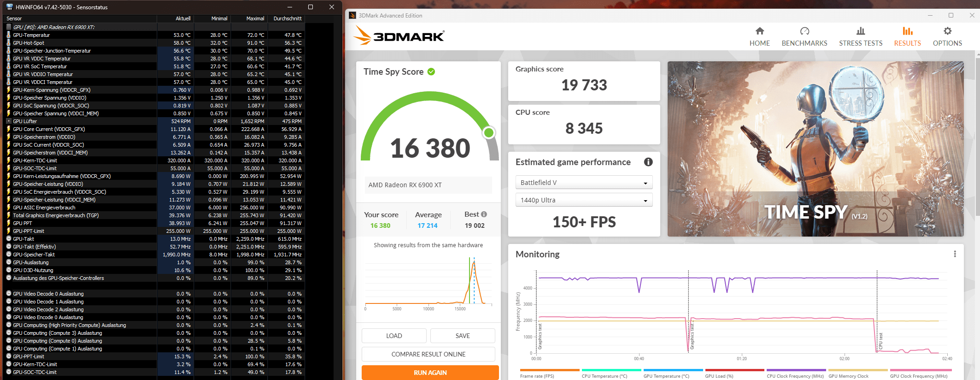980x380 pixels.
Task: Toggle the GPU Temperature (°C) legend item
Action: [x=673, y=374]
